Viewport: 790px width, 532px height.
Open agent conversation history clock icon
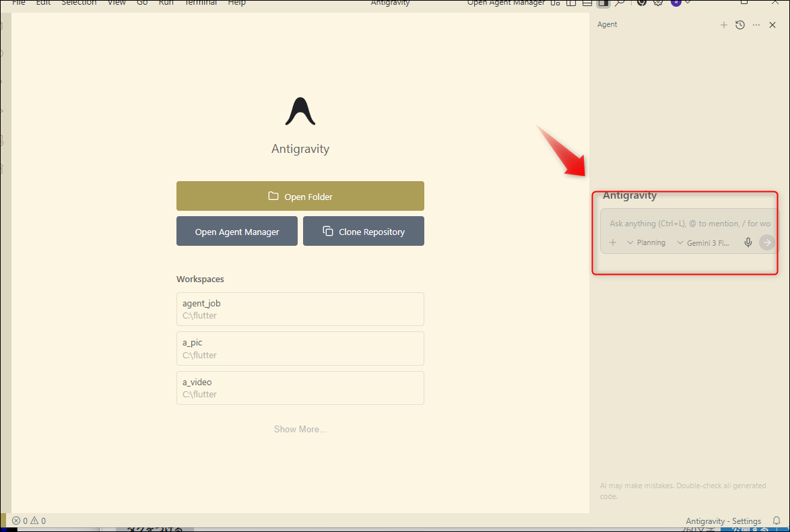coord(739,25)
